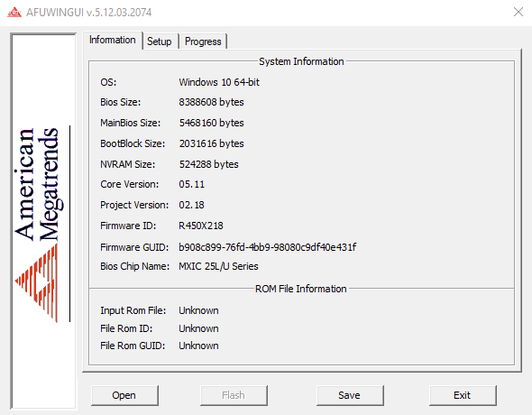Close the AFUWINGUI window

pyautogui.click(x=518, y=12)
